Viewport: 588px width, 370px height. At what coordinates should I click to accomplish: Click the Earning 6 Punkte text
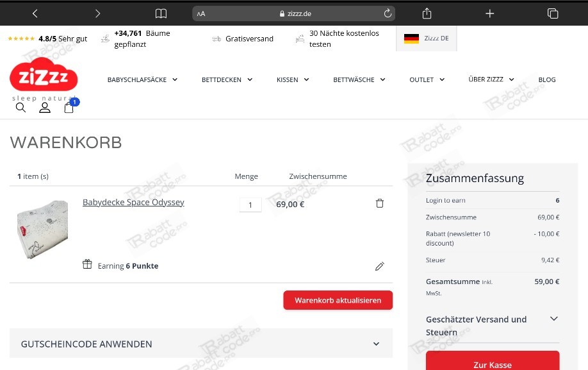(128, 265)
